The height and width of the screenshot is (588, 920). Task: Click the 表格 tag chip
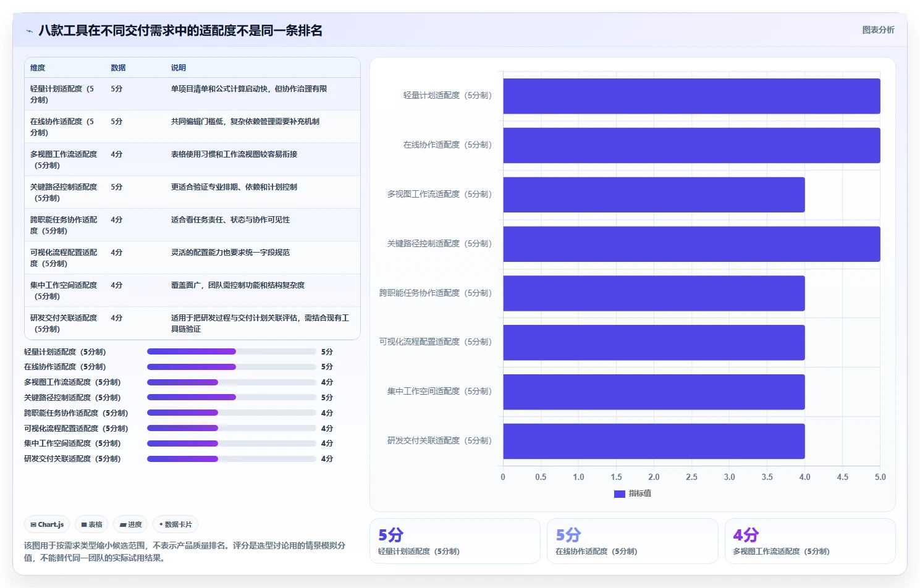pyautogui.click(x=91, y=524)
